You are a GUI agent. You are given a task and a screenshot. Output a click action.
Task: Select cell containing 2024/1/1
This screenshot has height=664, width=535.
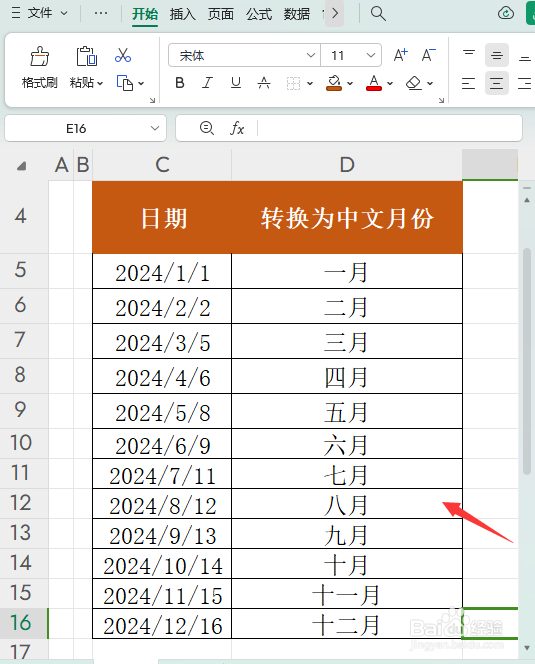click(162, 271)
